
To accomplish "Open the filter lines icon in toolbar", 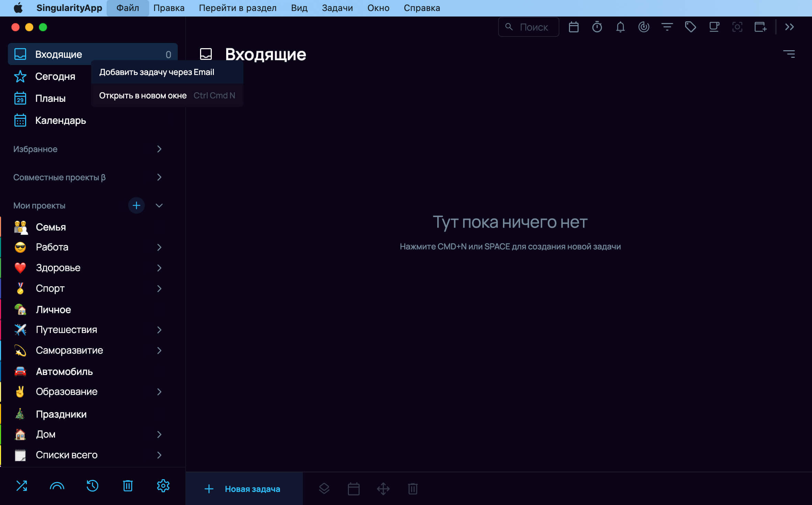I will [x=667, y=27].
